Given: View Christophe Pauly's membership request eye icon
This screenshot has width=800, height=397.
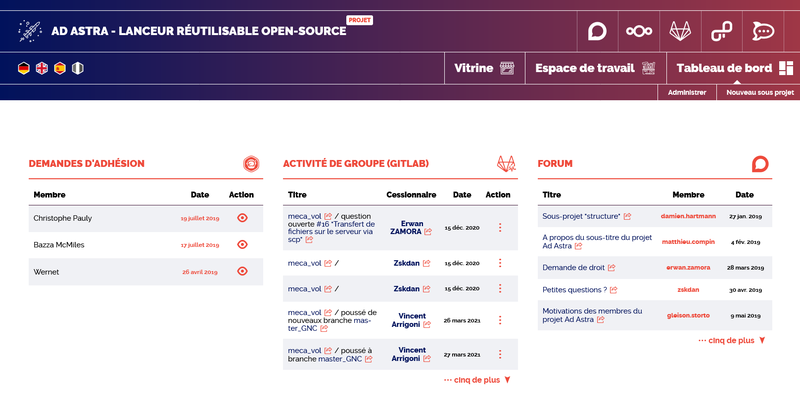Looking at the screenshot, I should [242, 218].
